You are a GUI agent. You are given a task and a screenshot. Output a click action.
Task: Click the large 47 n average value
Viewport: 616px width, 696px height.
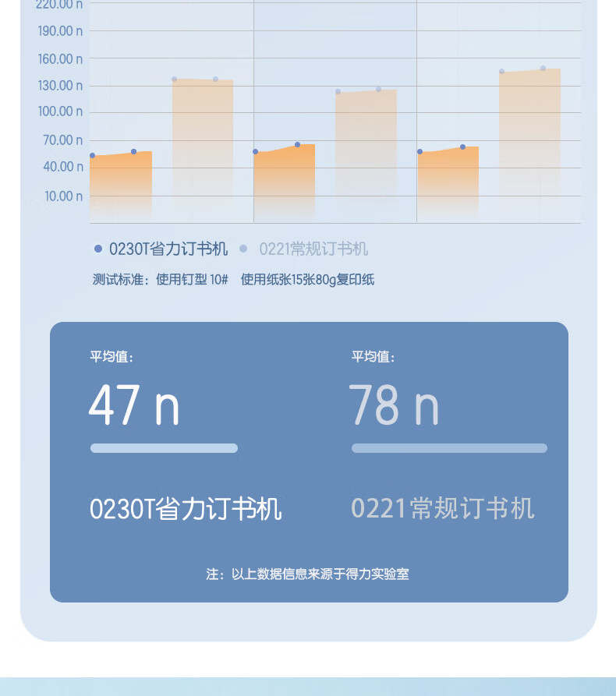(x=134, y=405)
